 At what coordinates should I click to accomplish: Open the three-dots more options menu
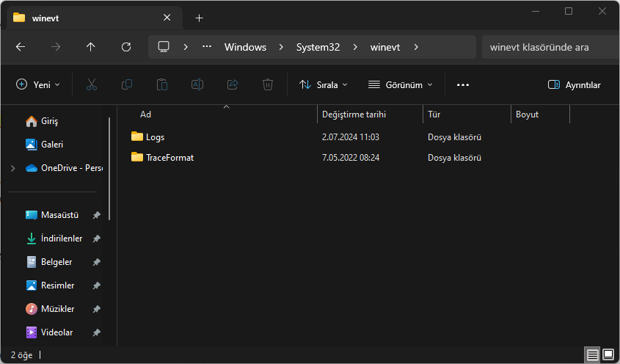462,84
